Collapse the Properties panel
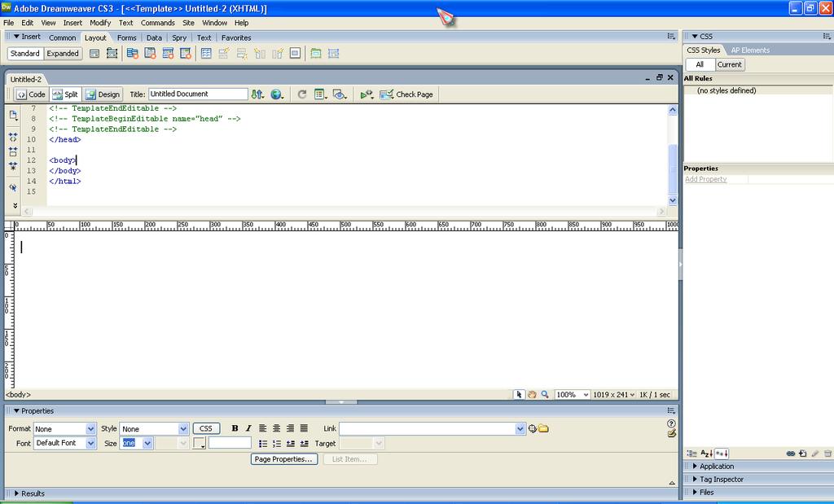The width and height of the screenshot is (834, 504). pyautogui.click(x=16, y=411)
